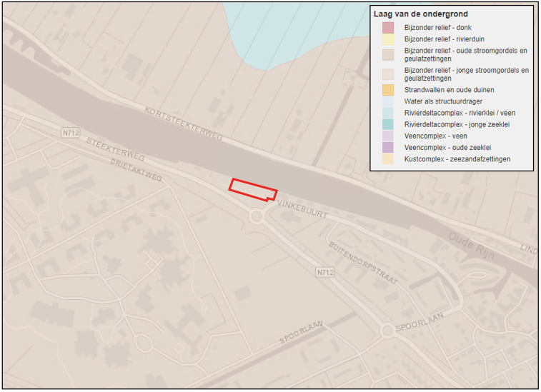Click the 'Veencomplex - veen' swatch
Screen dimensions: 541x392
(388, 136)
